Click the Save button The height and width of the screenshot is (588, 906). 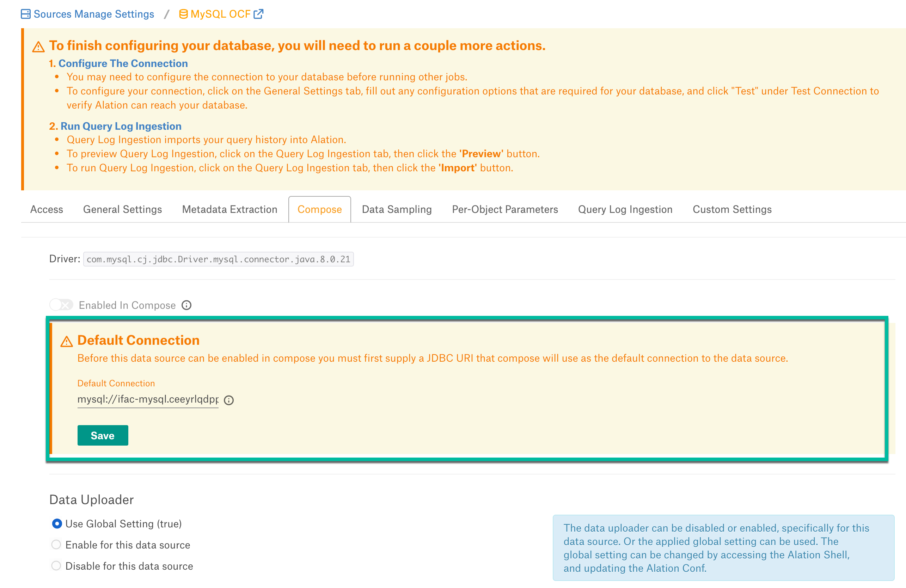[103, 435]
